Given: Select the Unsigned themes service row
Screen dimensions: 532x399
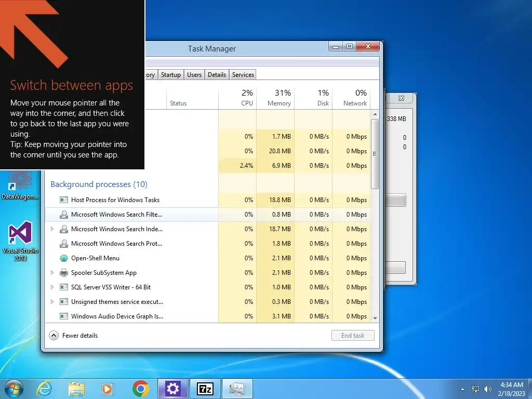Looking at the screenshot, I should (208, 302).
